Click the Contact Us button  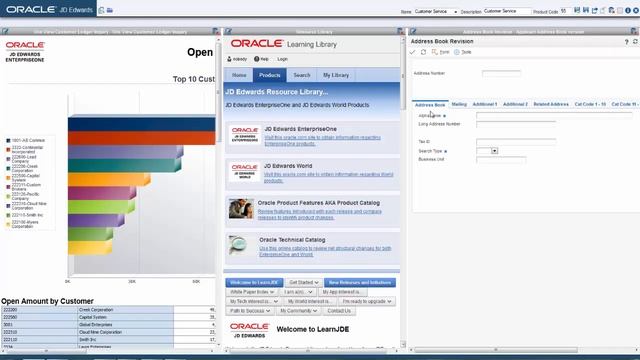[339, 311]
